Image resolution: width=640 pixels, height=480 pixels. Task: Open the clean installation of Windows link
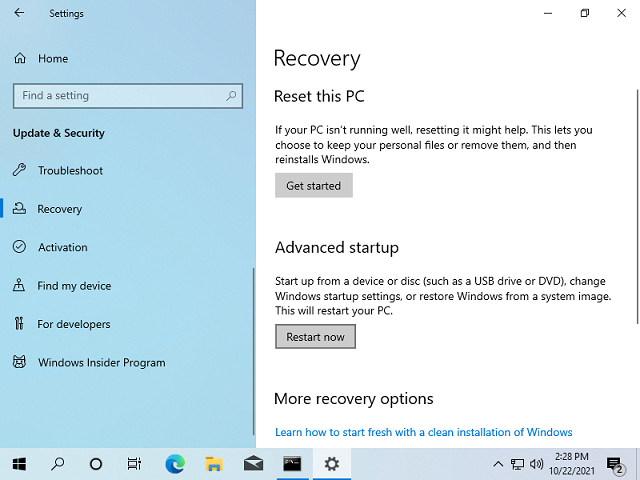click(424, 432)
